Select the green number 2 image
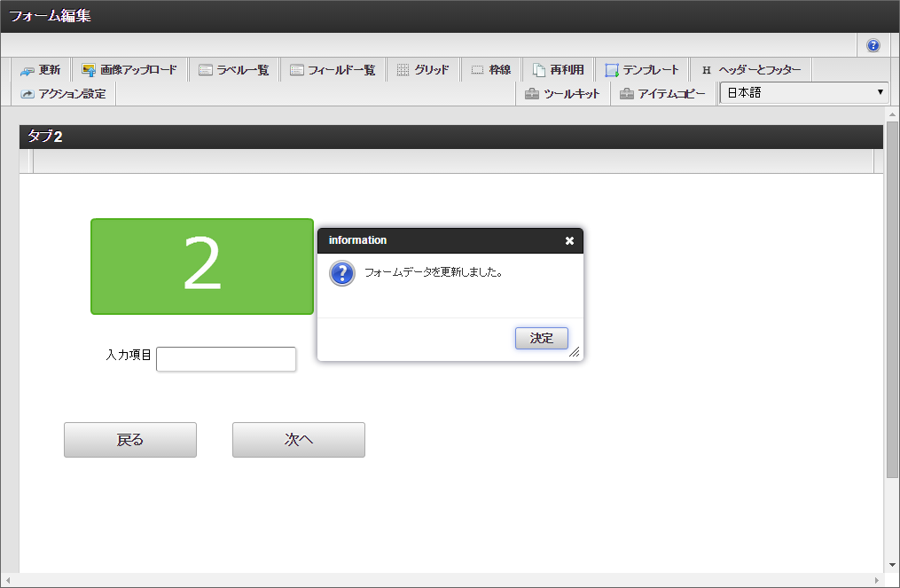This screenshot has width=900, height=588. click(202, 266)
